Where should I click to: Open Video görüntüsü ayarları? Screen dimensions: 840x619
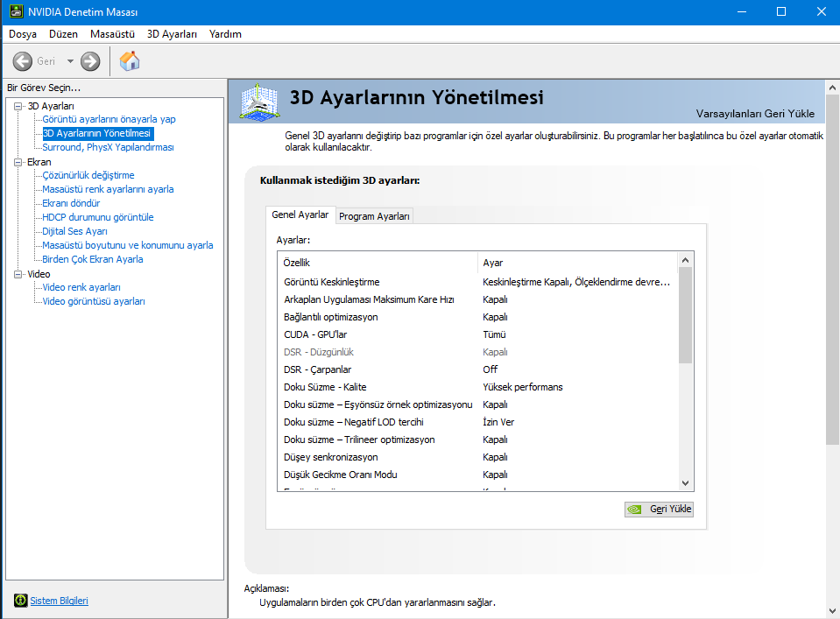[94, 301]
